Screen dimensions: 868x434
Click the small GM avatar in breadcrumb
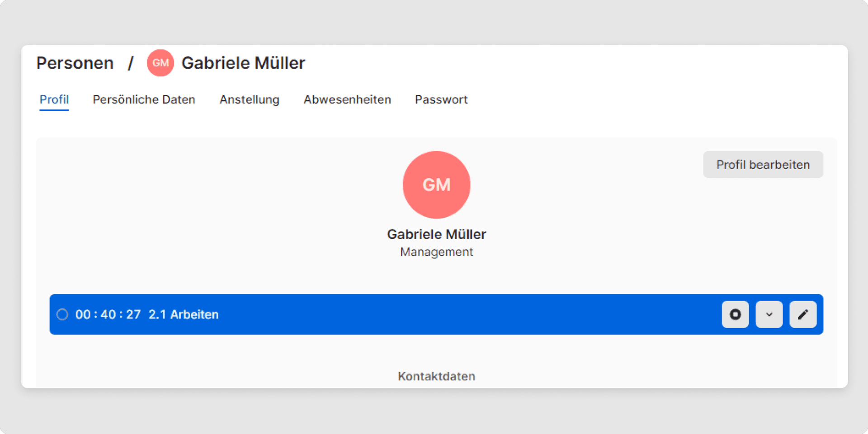click(160, 63)
